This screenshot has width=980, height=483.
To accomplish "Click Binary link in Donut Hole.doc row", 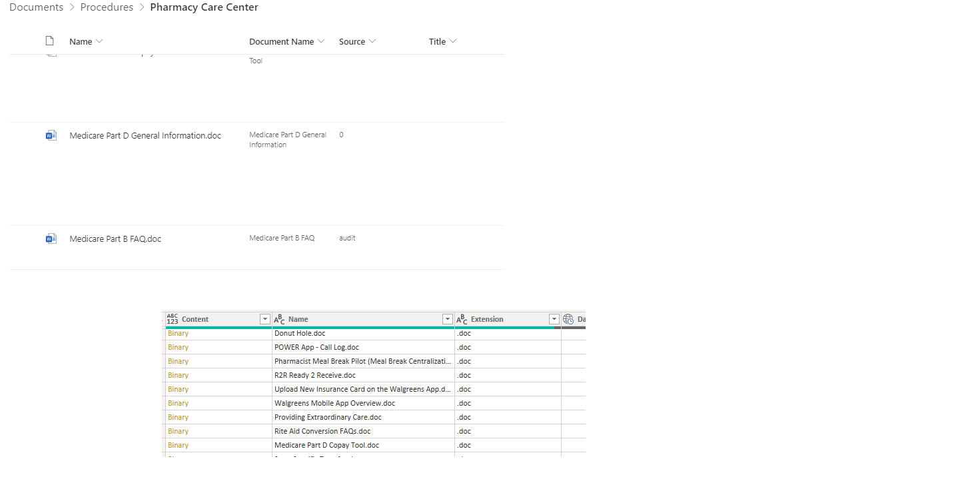I will [x=178, y=333].
